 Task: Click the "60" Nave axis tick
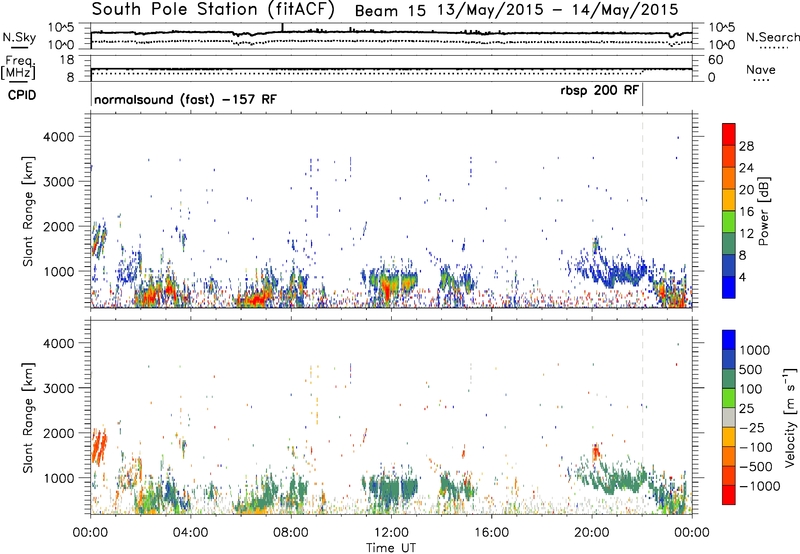click(715, 60)
